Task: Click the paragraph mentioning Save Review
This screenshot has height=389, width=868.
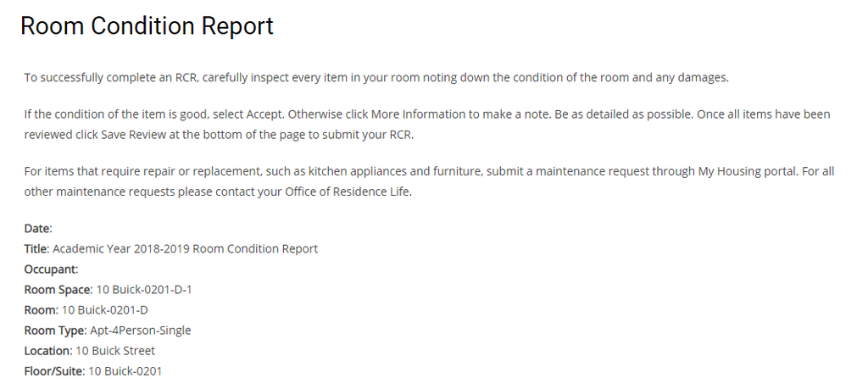Action: click(x=426, y=124)
